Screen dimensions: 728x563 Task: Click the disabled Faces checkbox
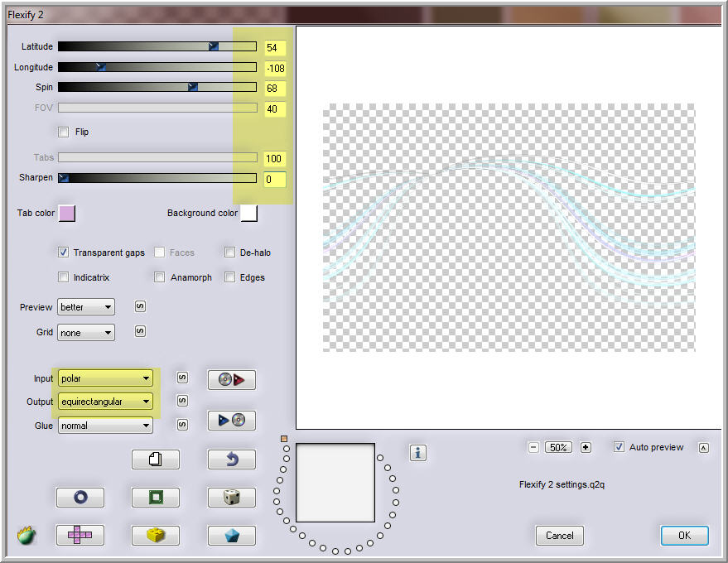159,252
